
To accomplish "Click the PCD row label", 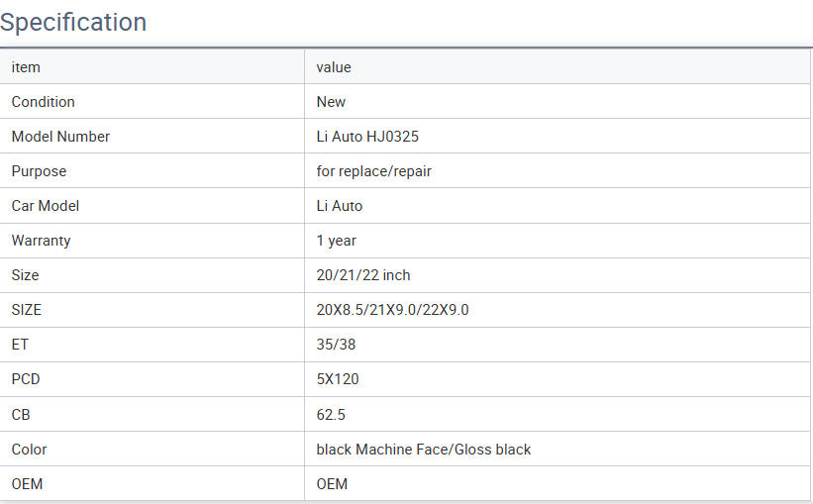I will (x=26, y=379).
